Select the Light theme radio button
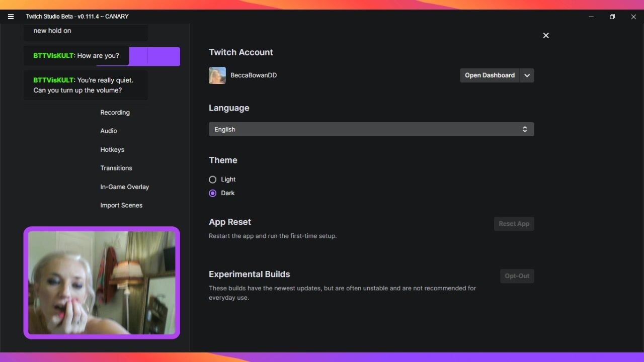The height and width of the screenshot is (362, 644). 213,179
